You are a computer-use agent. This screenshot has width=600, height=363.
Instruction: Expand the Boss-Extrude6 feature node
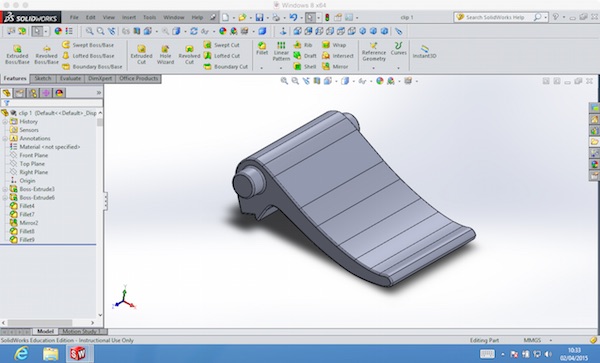[5, 198]
